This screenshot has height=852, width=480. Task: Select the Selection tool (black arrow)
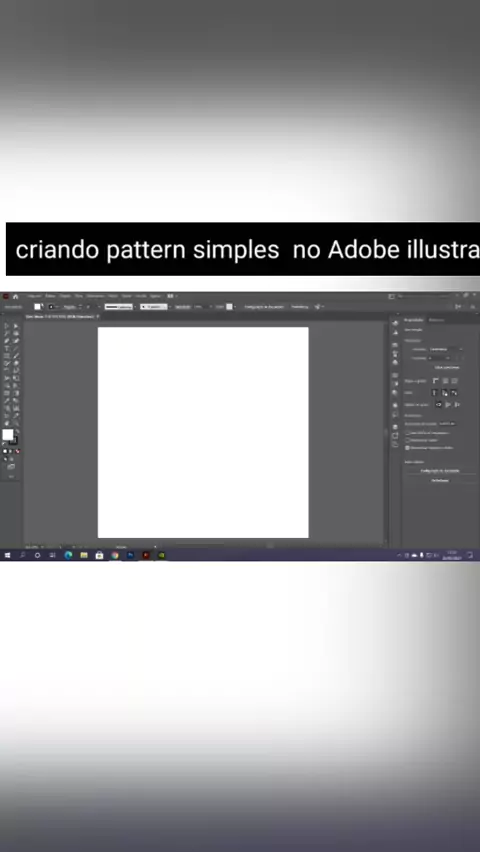coord(7,327)
